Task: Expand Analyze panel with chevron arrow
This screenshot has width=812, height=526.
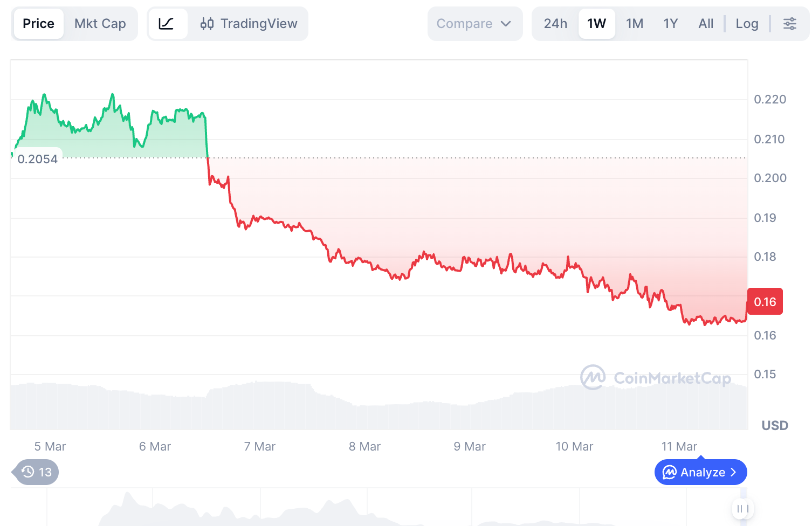Action: pos(733,472)
